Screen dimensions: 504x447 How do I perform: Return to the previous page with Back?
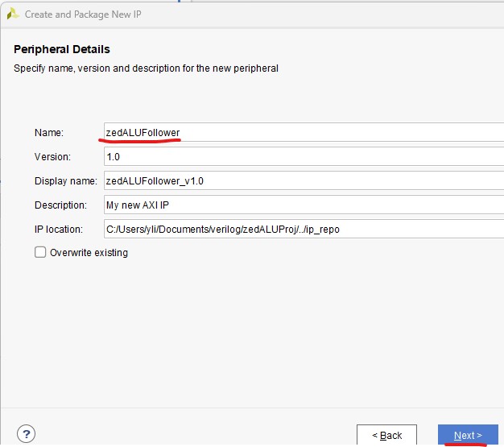point(386,435)
